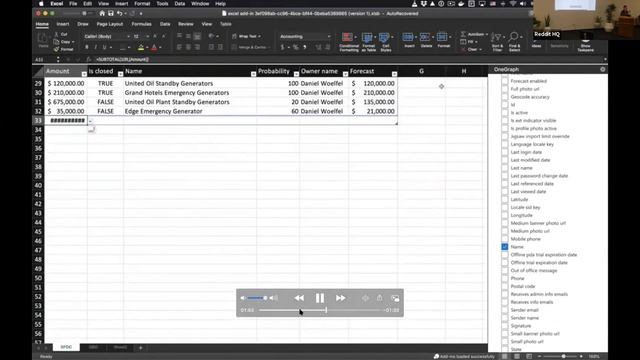Viewport: 640px width, 360px height.
Task: Click the add new sheet plus button
Action: (140, 348)
